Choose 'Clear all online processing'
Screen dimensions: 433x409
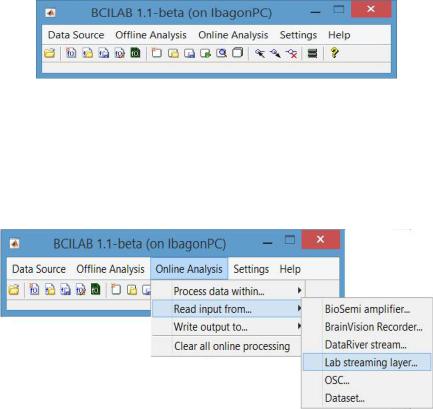[227, 346]
